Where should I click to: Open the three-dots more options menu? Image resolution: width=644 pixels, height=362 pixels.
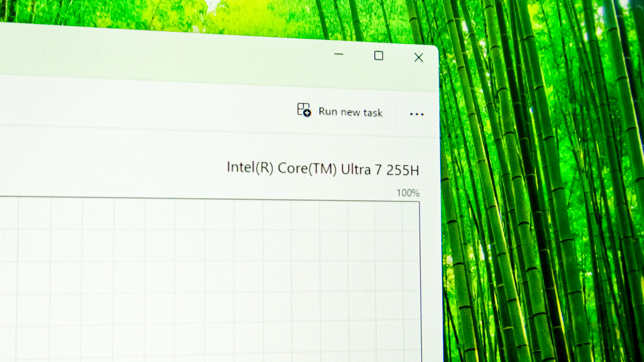416,114
